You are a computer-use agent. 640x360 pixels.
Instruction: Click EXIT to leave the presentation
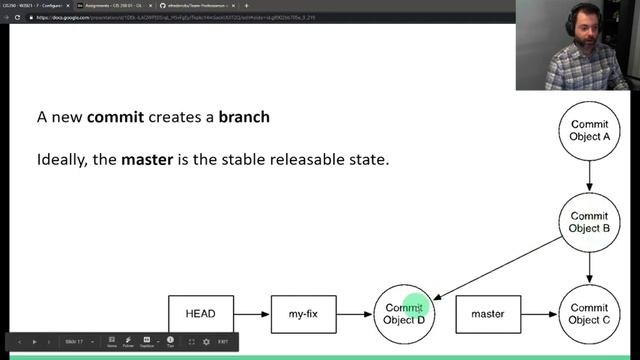(222, 342)
